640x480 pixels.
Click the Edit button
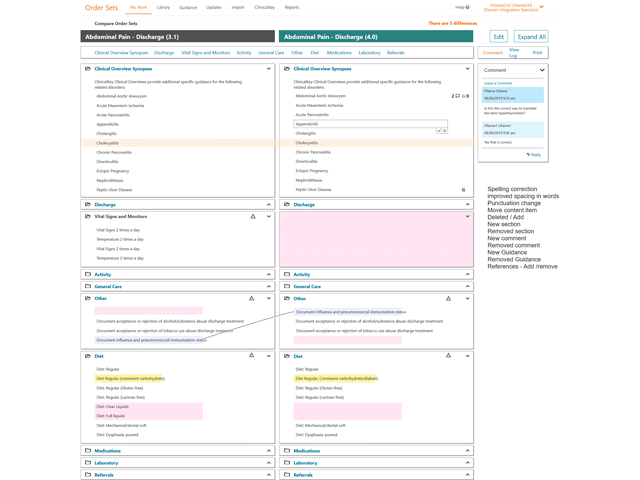click(498, 36)
